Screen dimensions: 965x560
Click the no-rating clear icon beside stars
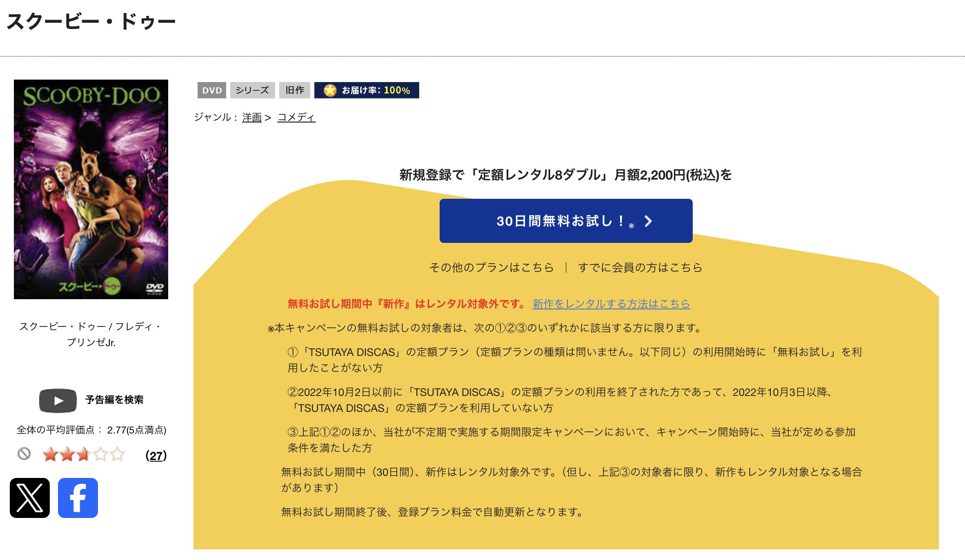click(24, 453)
